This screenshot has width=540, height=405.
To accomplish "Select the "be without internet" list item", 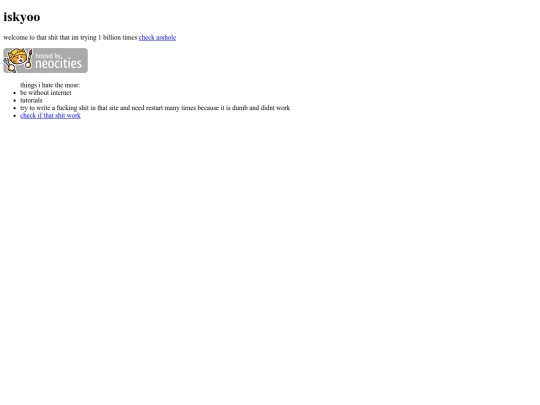I will pos(46,93).
